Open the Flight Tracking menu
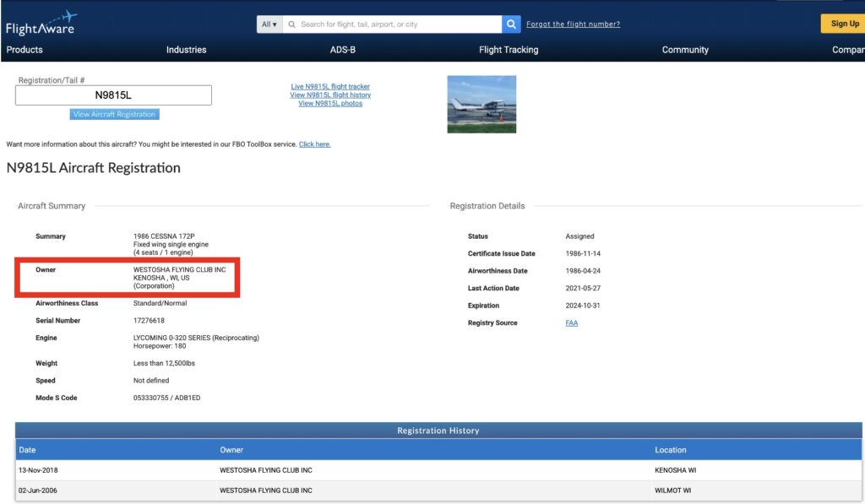This screenshot has width=865, height=504. click(x=509, y=50)
